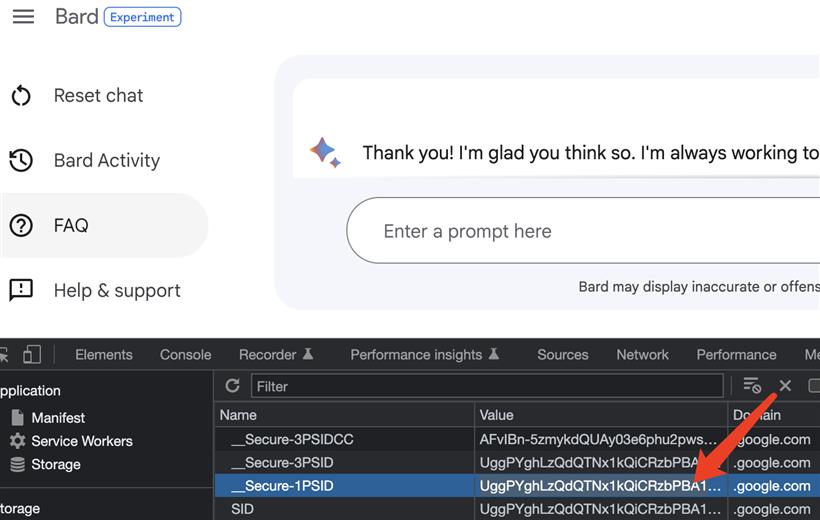The height and width of the screenshot is (520, 820).
Task: Switch to the Network DevTools tab
Action: coord(642,355)
